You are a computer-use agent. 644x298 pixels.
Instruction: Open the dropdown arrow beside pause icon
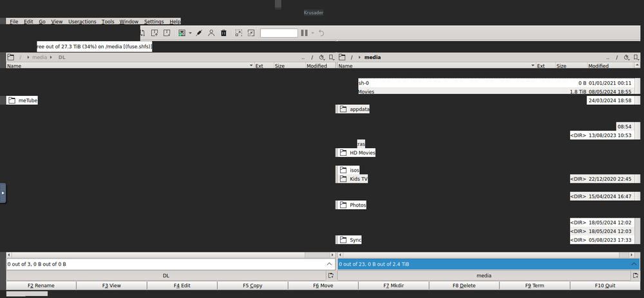click(x=312, y=33)
